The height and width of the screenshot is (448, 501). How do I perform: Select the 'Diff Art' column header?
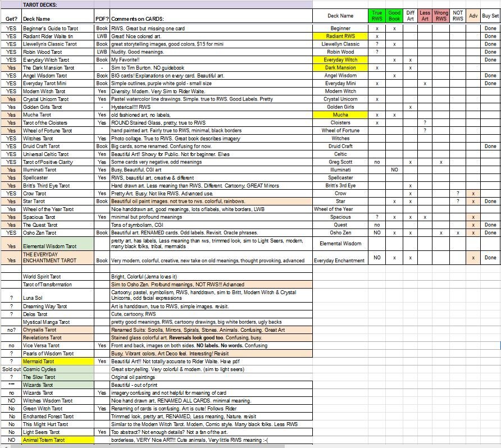[x=410, y=16]
